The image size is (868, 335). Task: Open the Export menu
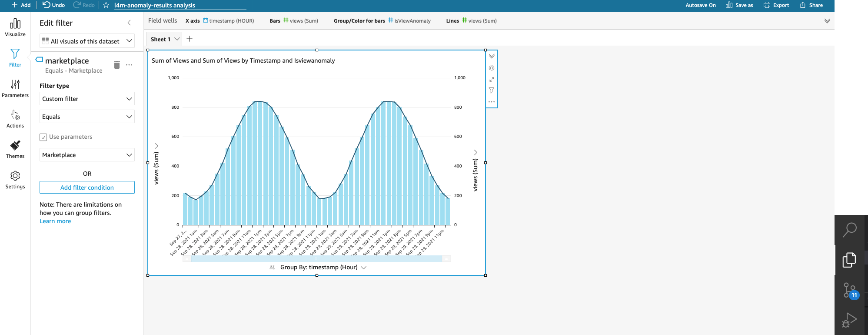click(x=776, y=5)
